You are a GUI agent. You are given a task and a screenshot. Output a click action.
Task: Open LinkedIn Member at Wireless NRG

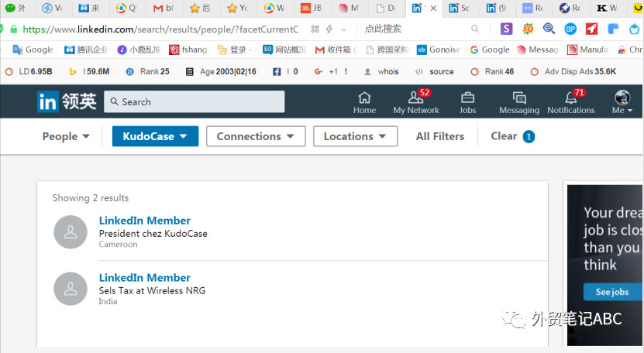[145, 277]
